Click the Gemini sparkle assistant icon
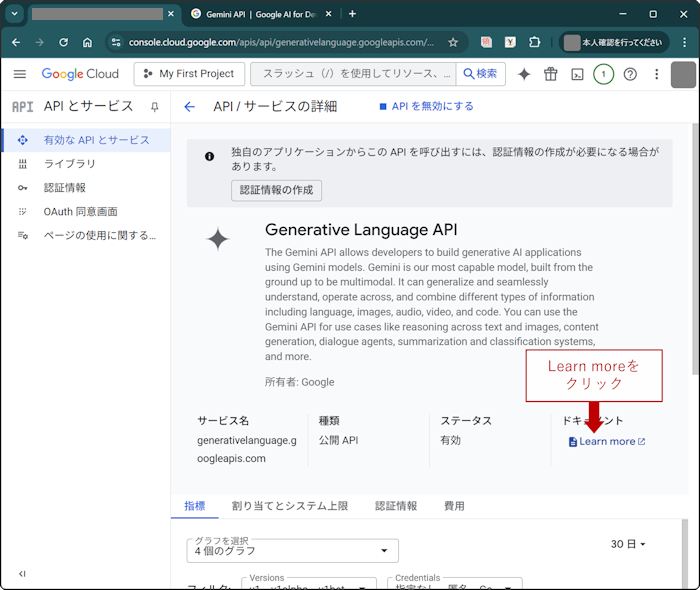The height and width of the screenshot is (590, 700). pos(524,74)
